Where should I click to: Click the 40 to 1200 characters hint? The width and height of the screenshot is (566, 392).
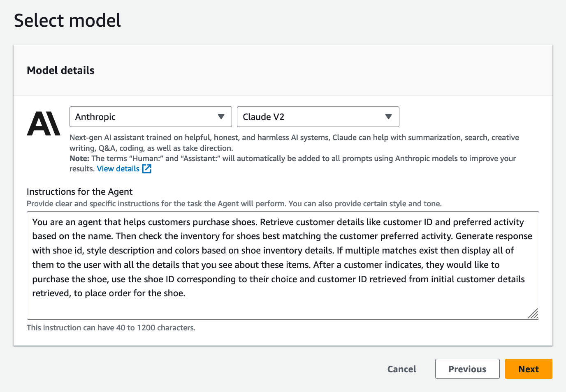pos(111,328)
